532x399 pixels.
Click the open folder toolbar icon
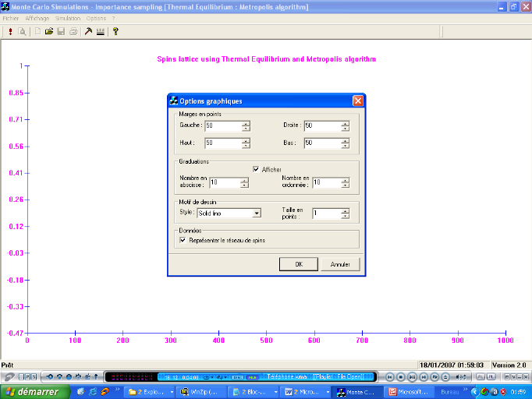point(48,32)
